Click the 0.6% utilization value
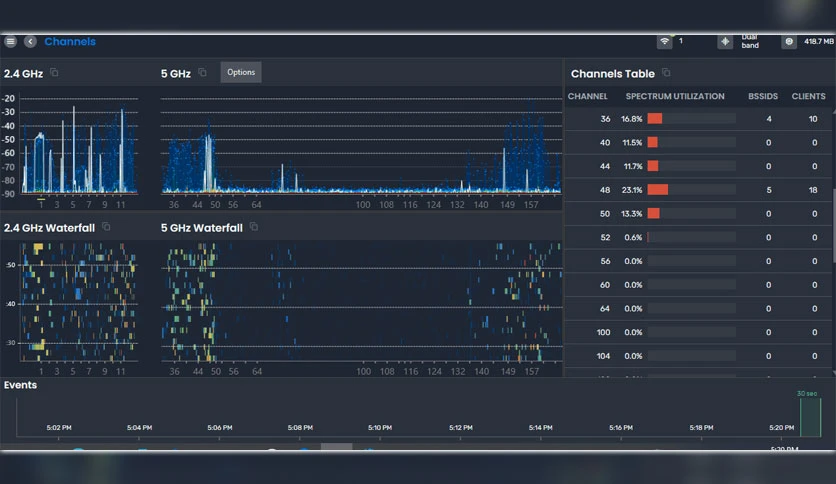The height and width of the screenshot is (484, 836). click(633, 238)
